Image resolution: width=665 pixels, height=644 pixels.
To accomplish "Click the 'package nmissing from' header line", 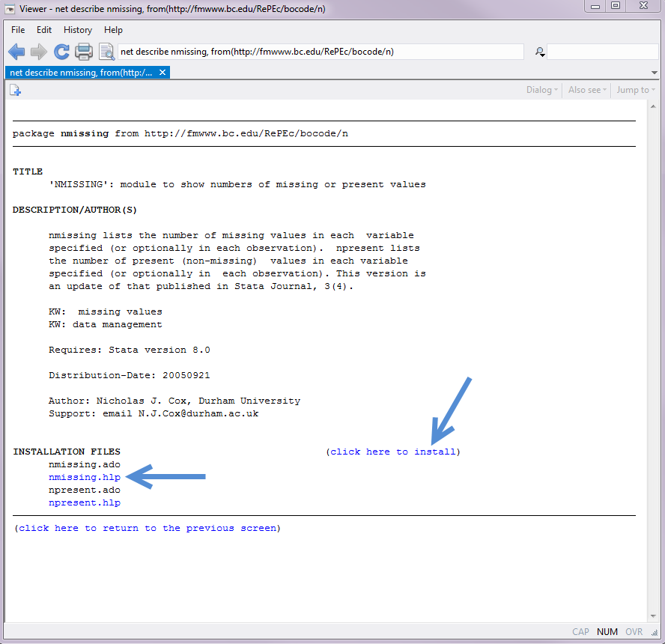I will 180,133.
